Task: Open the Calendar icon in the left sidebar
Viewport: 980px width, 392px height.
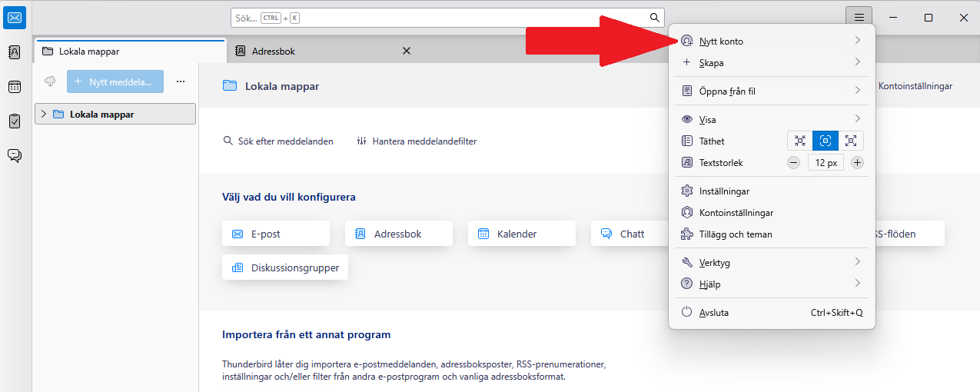Action: [15, 87]
